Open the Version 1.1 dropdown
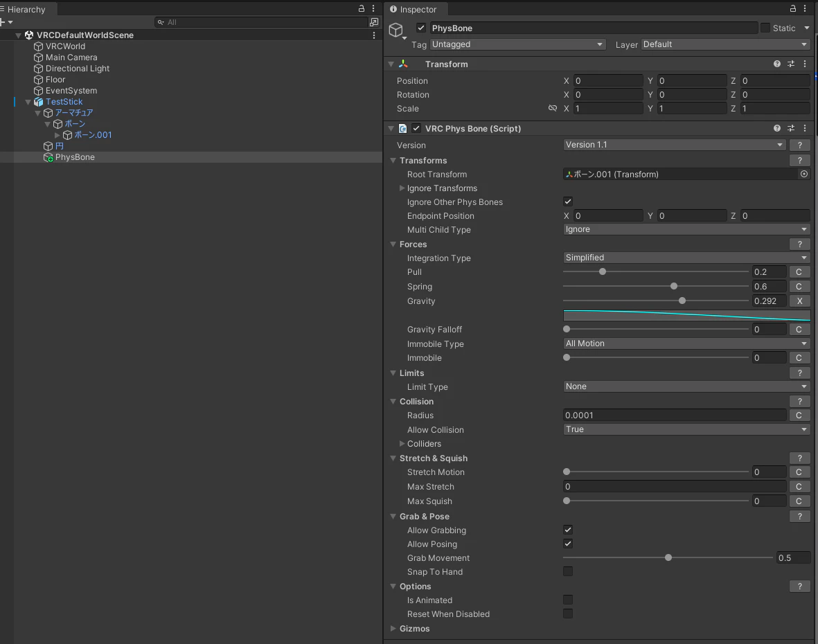818x644 pixels. pyautogui.click(x=674, y=145)
